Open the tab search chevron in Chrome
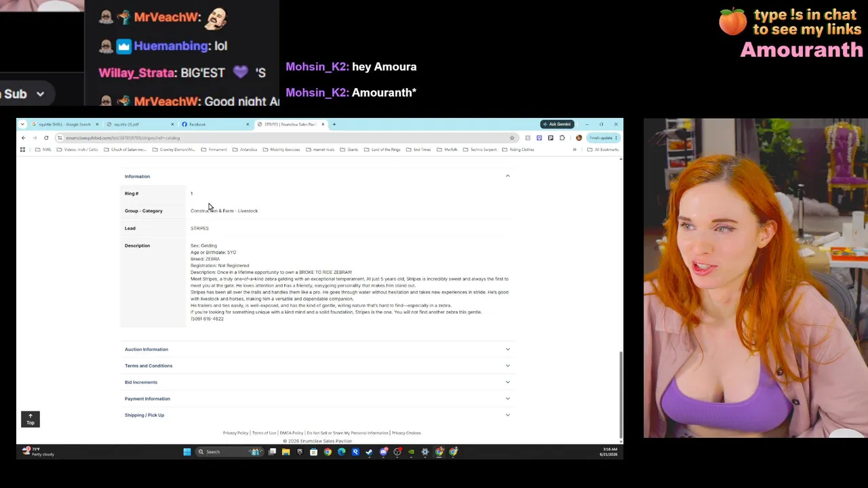 22,124
